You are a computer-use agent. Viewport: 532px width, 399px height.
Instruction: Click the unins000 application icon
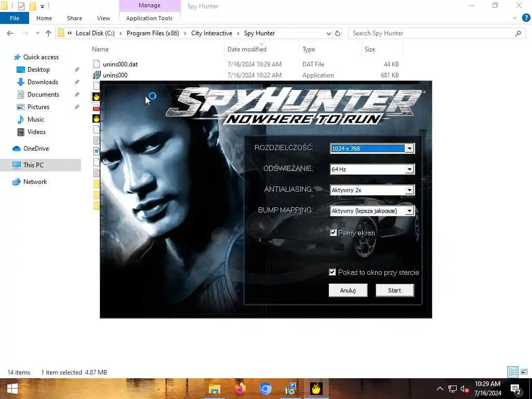97,75
